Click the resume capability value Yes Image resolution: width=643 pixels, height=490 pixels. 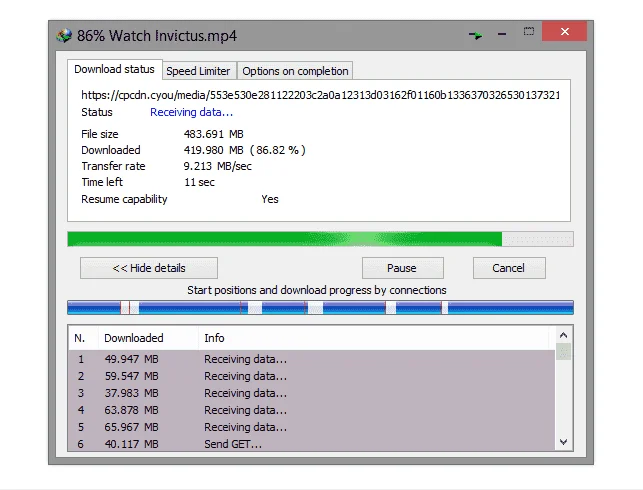[x=270, y=199]
